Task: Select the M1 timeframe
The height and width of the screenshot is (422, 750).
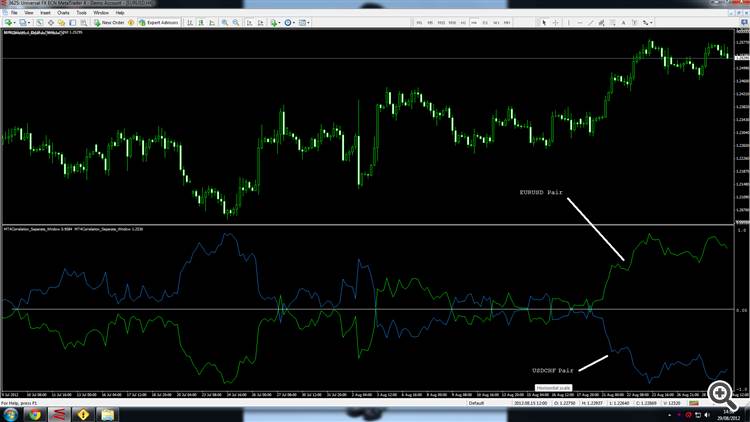Action: (419, 22)
